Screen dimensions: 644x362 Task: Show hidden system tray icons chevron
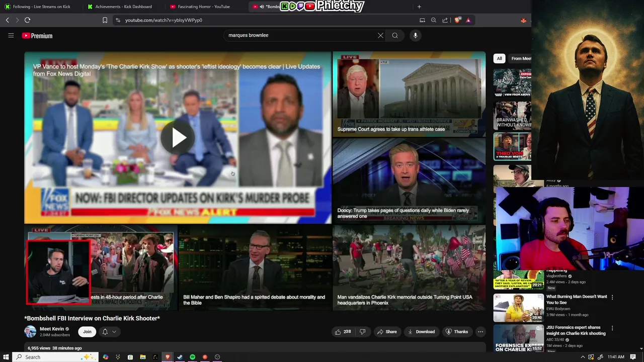583,357
